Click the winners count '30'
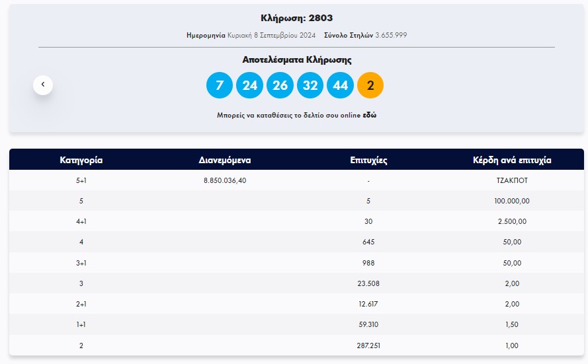588x364 pixels. click(368, 222)
